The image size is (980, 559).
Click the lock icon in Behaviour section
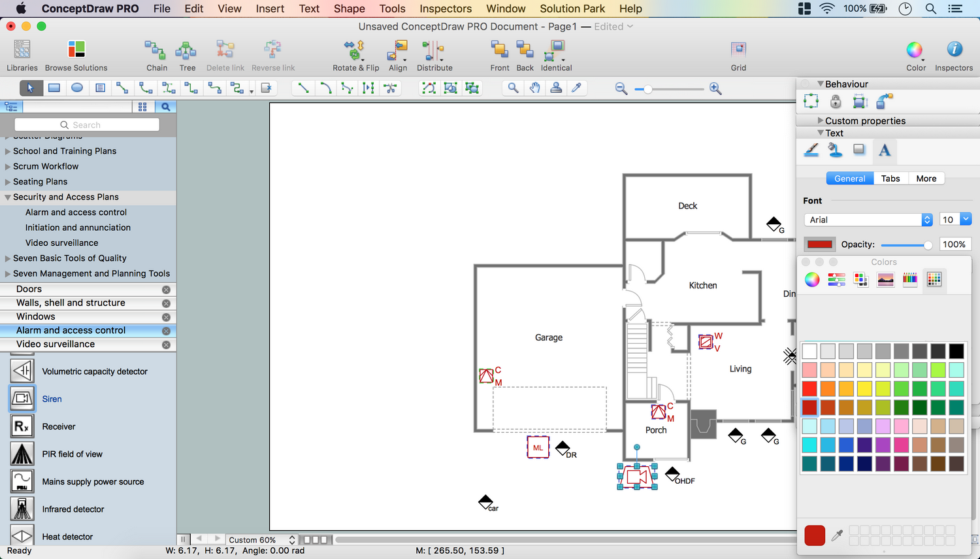pyautogui.click(x=836, y=101)
